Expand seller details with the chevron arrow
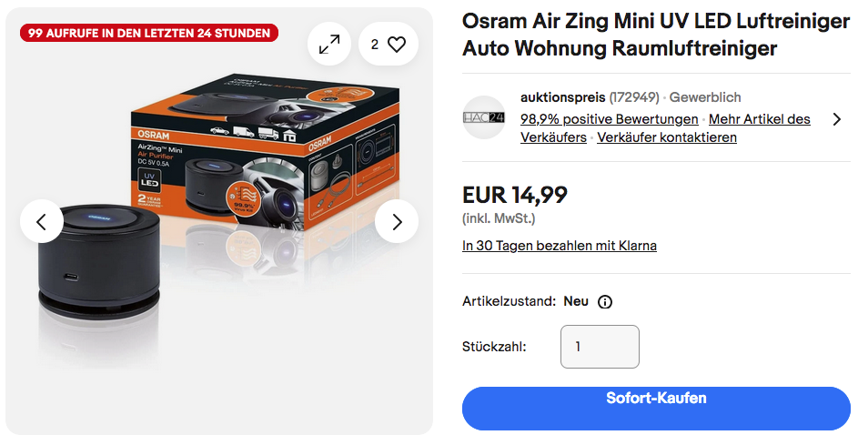Image resolution: width=868 pixels, height=435 pixels. (837, 119)
